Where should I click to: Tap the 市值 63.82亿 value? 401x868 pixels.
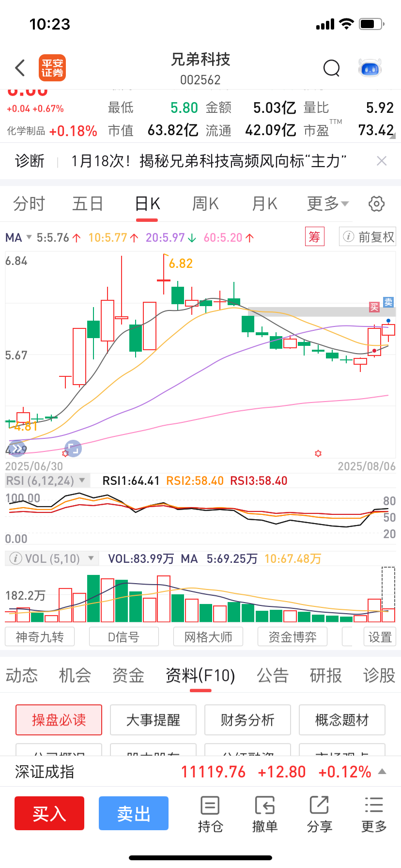pyautogui.click(x=173, y=130)
